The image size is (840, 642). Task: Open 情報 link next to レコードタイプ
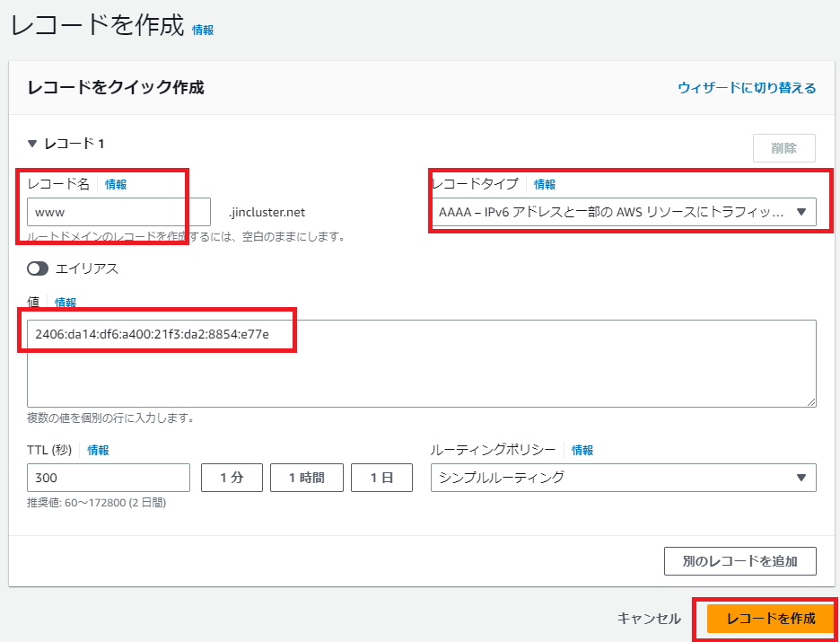pyautogui.click(x=545, y=184)
